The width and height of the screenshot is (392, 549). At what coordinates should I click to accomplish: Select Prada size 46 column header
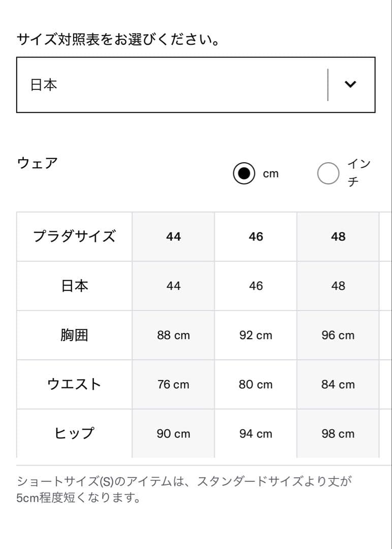(256, 236)
